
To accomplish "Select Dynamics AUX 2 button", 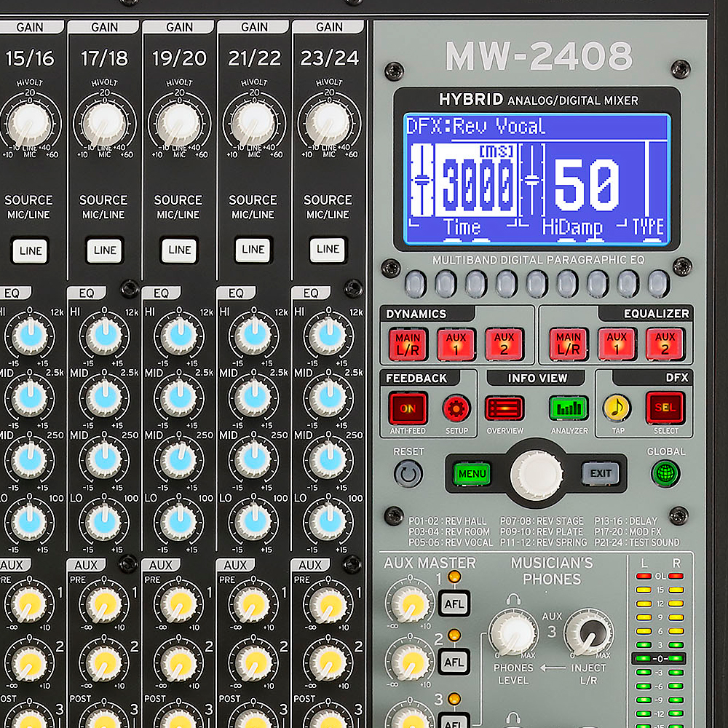I will pyautogui.click(x=505, y=344).
